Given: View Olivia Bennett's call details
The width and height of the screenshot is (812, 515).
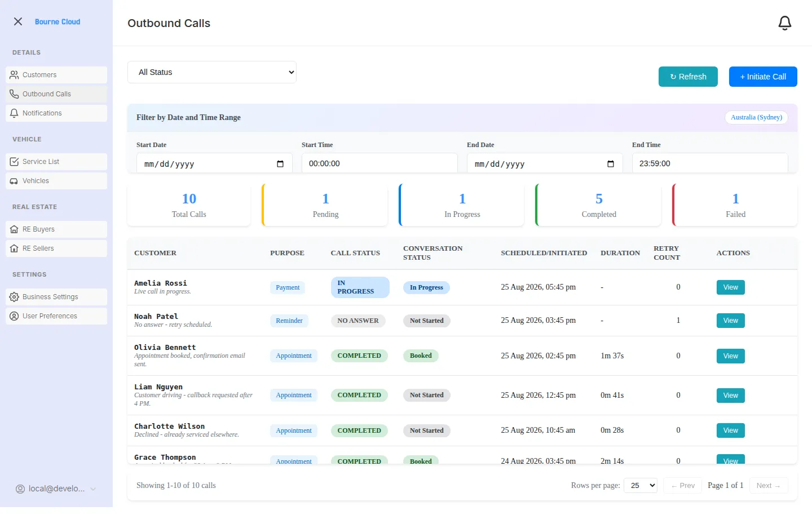Looking at the screenshot, I should coord(731,356).
